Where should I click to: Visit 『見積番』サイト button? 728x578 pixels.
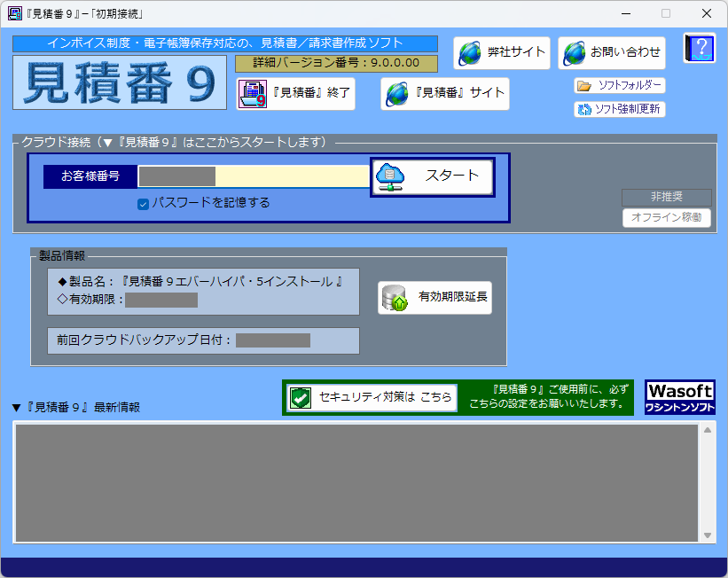pyautogui.click(x=445, y=94)
